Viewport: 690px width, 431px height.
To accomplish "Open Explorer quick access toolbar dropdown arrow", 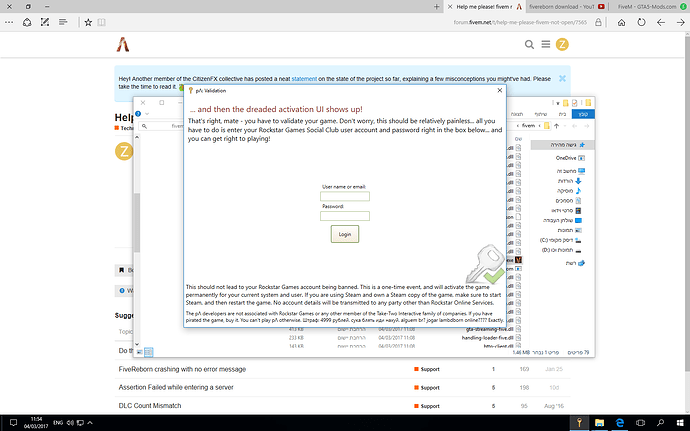I will pos(558,103).
